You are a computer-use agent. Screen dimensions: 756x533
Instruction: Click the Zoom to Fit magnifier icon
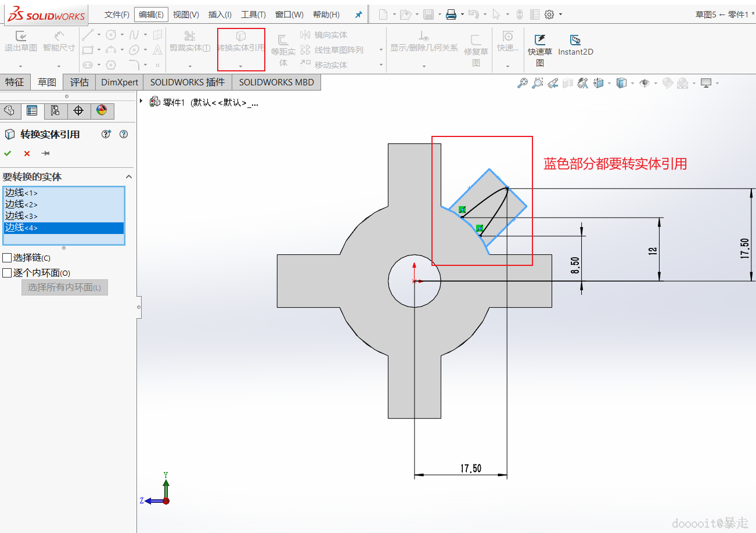point(523,83)
